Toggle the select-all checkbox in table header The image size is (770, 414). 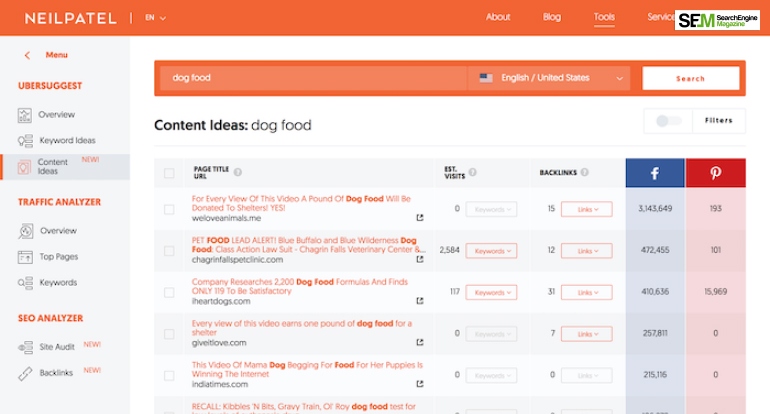tap(169, 173)
